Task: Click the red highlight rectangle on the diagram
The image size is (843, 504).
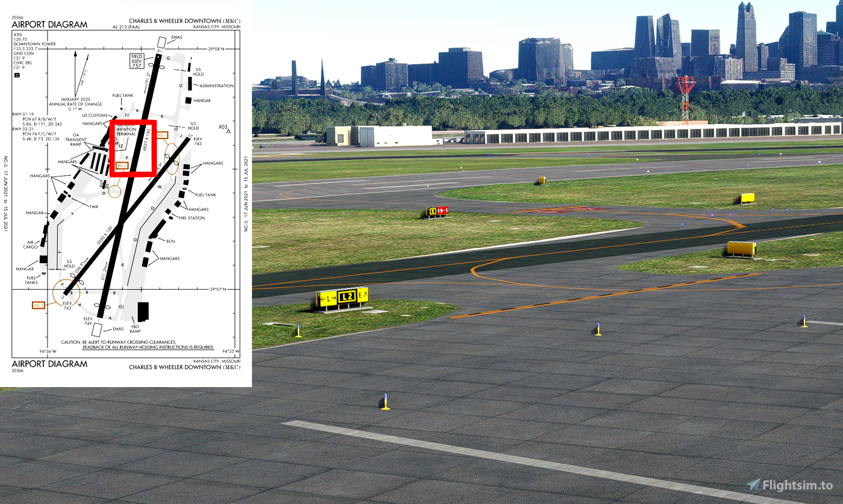Action: coord(132,148)
